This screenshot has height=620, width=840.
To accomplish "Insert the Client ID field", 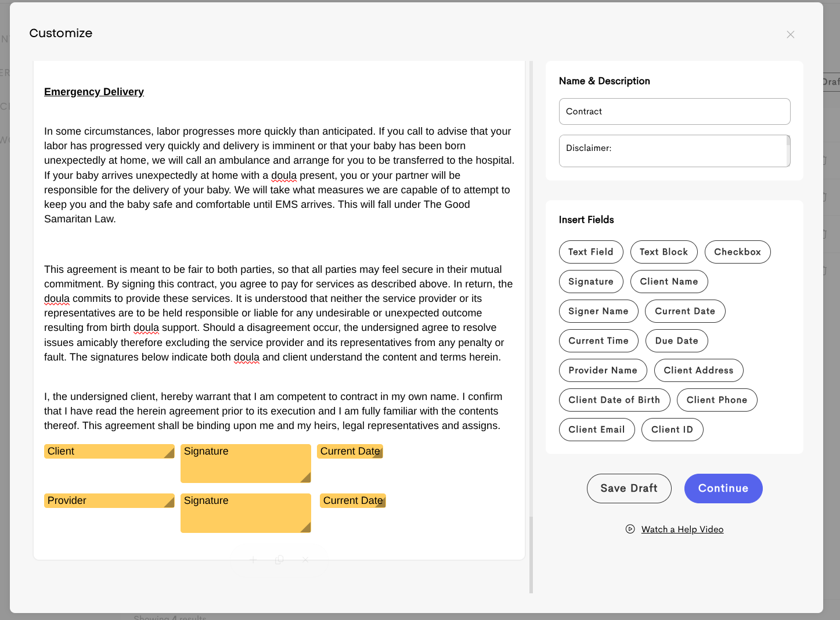I will (672, 430).
